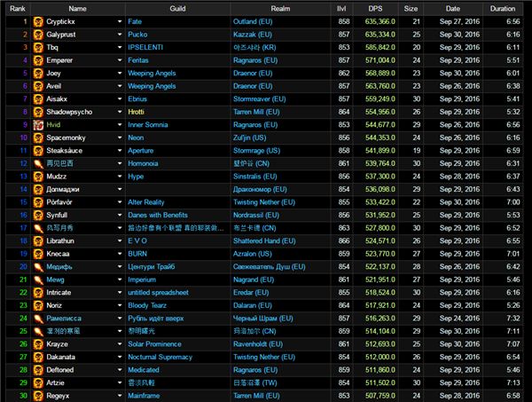Sort by the Ilvl column header
Image resolution: width=532 pixels, height=402 pixels.
tap(341, 9)
